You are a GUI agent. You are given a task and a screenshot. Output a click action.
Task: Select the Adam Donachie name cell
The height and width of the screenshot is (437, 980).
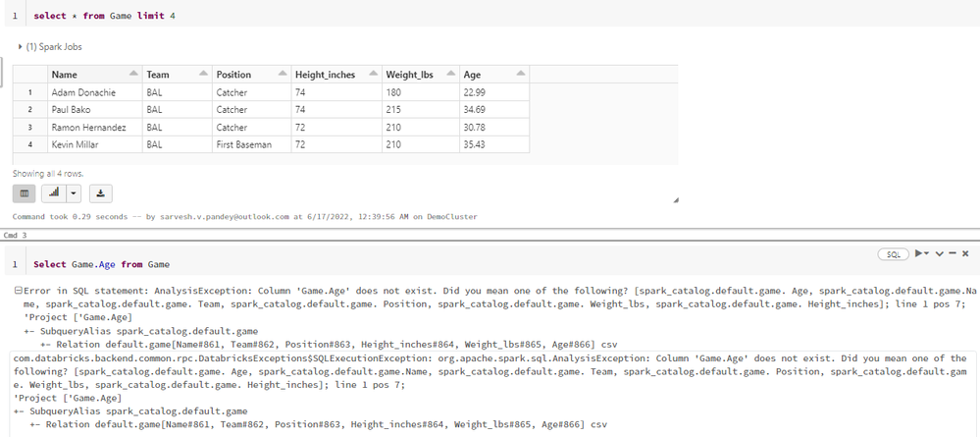pyautogui.click(x=82, y=92)
